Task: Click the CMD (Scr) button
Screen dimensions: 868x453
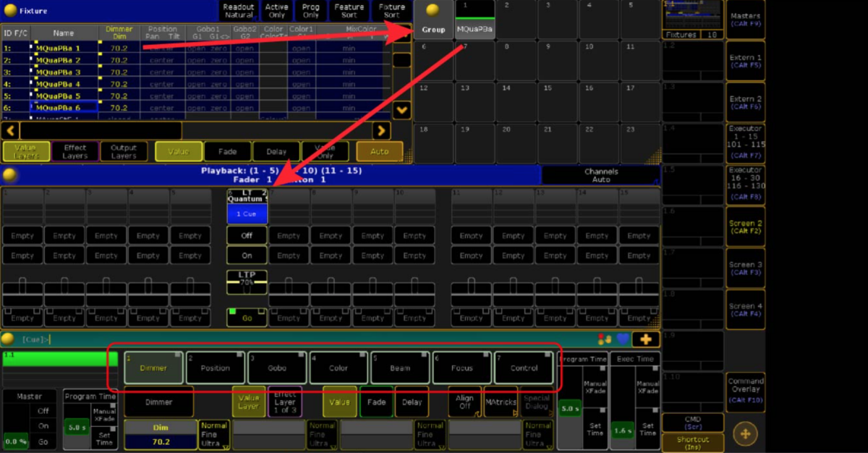Action: (693, 422)
